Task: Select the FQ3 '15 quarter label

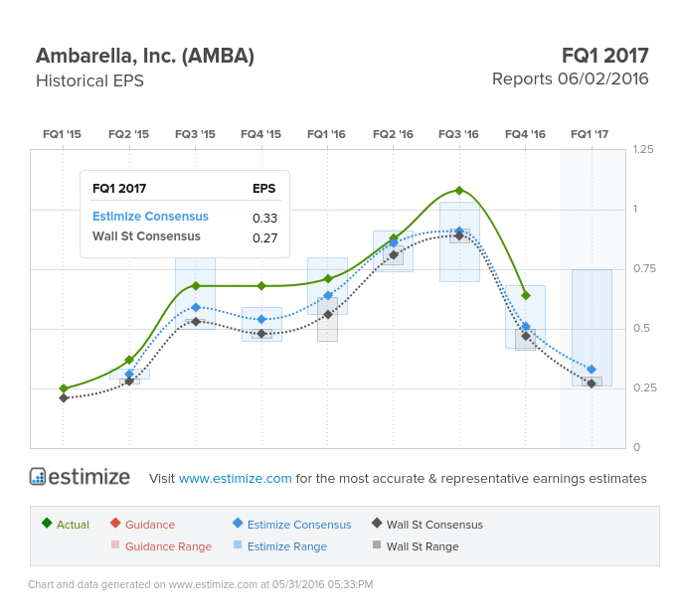Action: tap(195, 134)
